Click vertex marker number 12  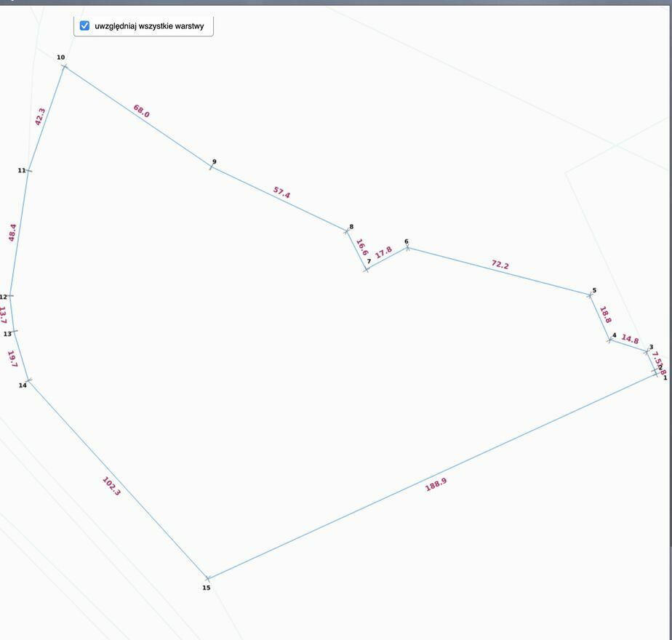tap(9, 296)
